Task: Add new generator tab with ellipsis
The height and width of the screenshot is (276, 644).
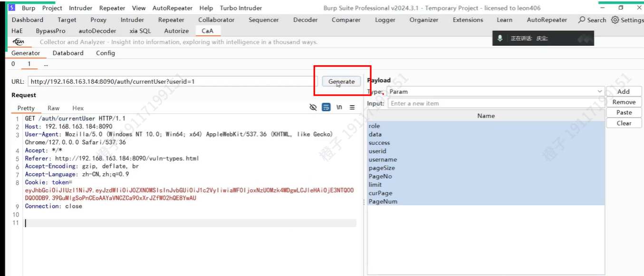Action: (46, 64)
